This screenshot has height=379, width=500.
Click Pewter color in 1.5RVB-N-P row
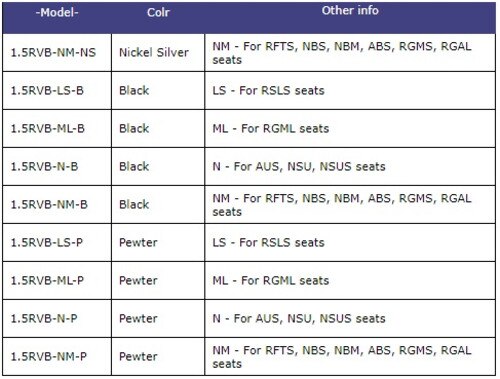coord(138,319)
